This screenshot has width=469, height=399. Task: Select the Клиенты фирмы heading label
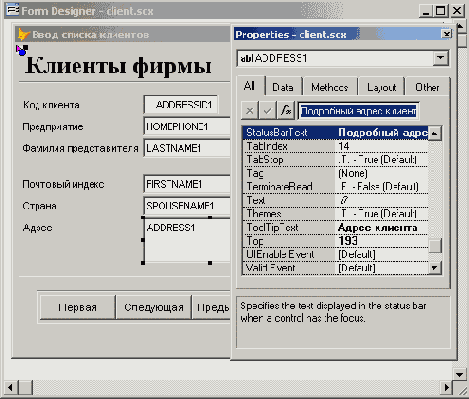(118, 65)
